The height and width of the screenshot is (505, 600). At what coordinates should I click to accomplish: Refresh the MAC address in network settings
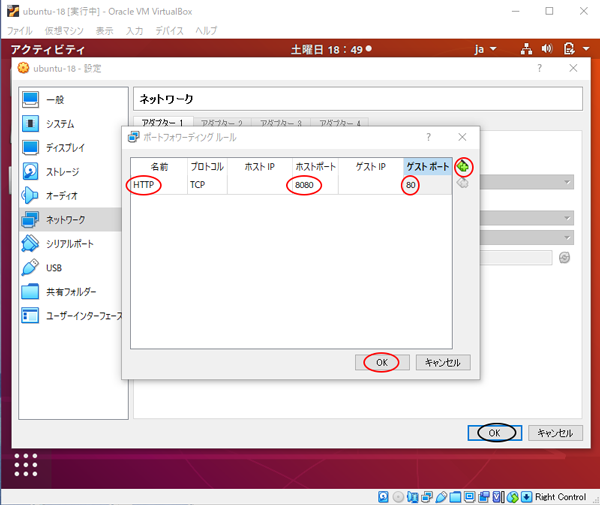[564, 258]
